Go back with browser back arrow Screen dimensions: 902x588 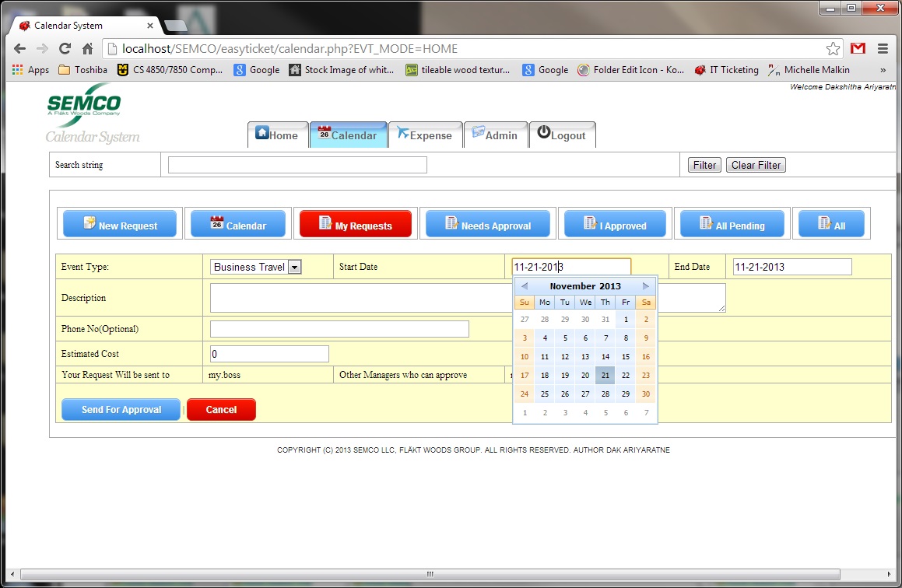(x=20, y=48)
